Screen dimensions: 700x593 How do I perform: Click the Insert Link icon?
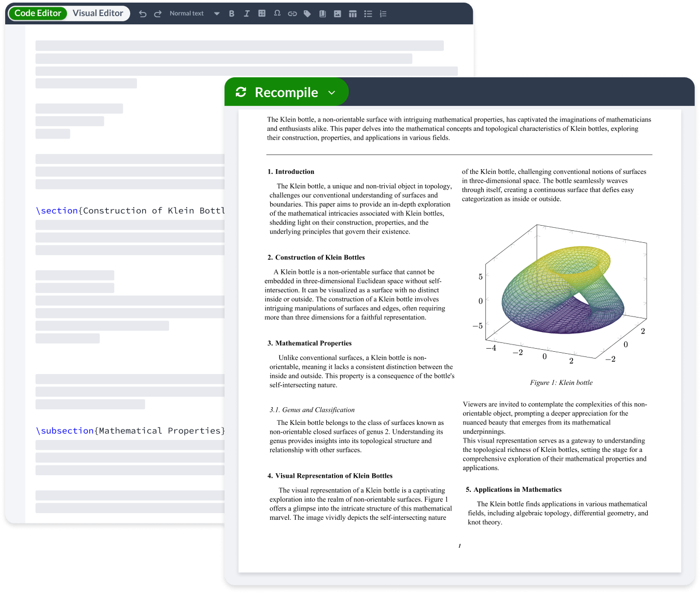[292, 13]
